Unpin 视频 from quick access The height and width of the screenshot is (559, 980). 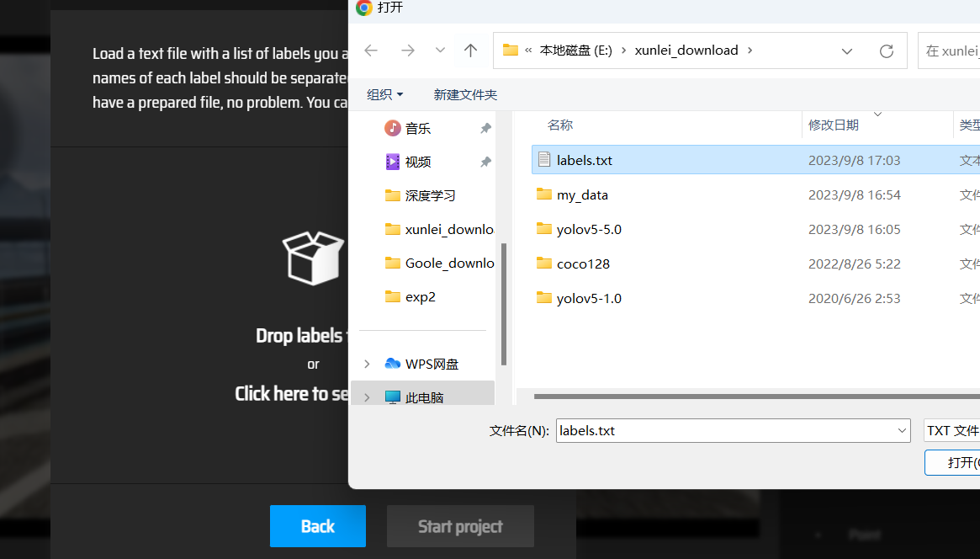tap(485, 162)
